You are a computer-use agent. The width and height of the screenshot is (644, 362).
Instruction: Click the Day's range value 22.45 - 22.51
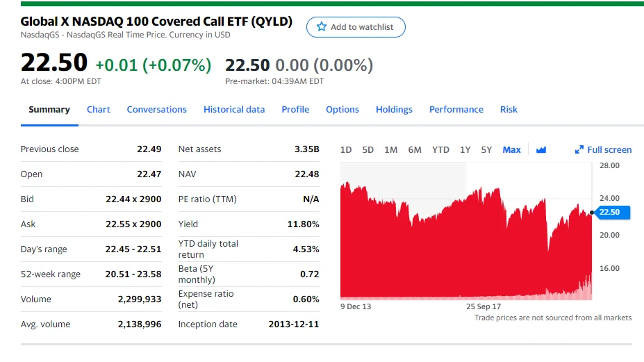(x=133, y=249)
